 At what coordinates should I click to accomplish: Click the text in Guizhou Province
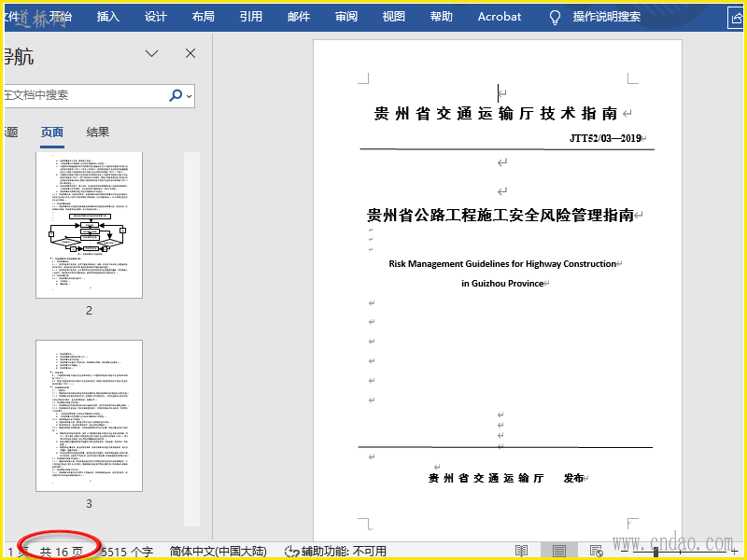coord(502,284)
